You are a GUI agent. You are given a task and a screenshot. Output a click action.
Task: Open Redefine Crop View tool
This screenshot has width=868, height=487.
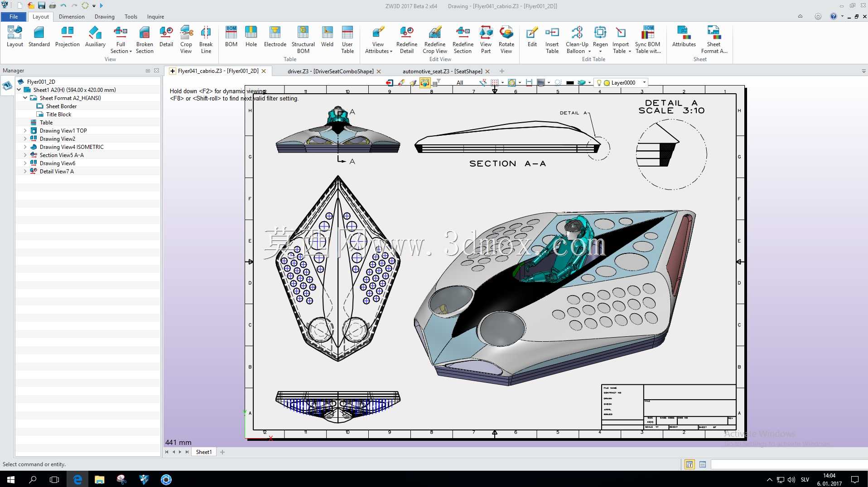click(435, 40)
